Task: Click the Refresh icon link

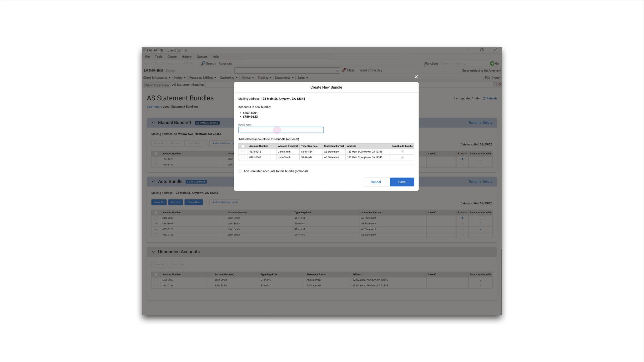Action: tap(484, 98)
